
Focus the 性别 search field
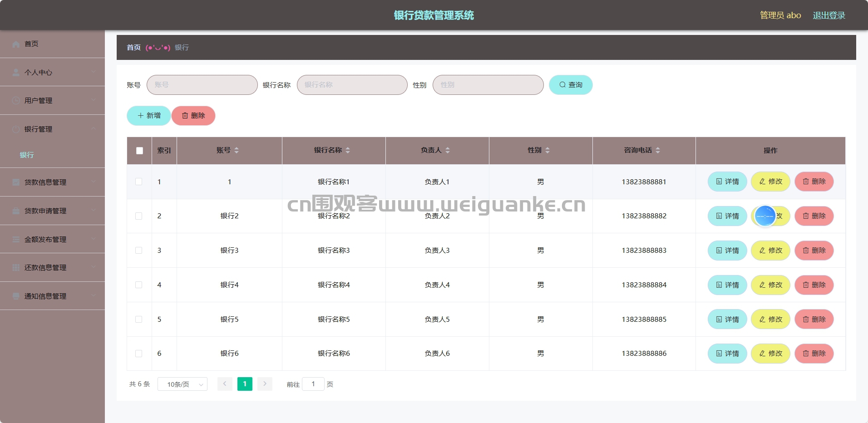click(x=488, y=85)
